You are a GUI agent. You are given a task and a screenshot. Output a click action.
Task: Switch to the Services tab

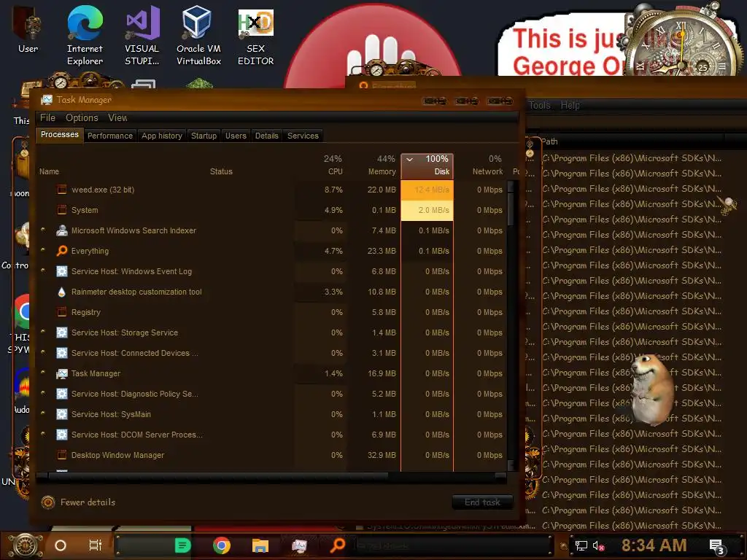click(303, 136)
